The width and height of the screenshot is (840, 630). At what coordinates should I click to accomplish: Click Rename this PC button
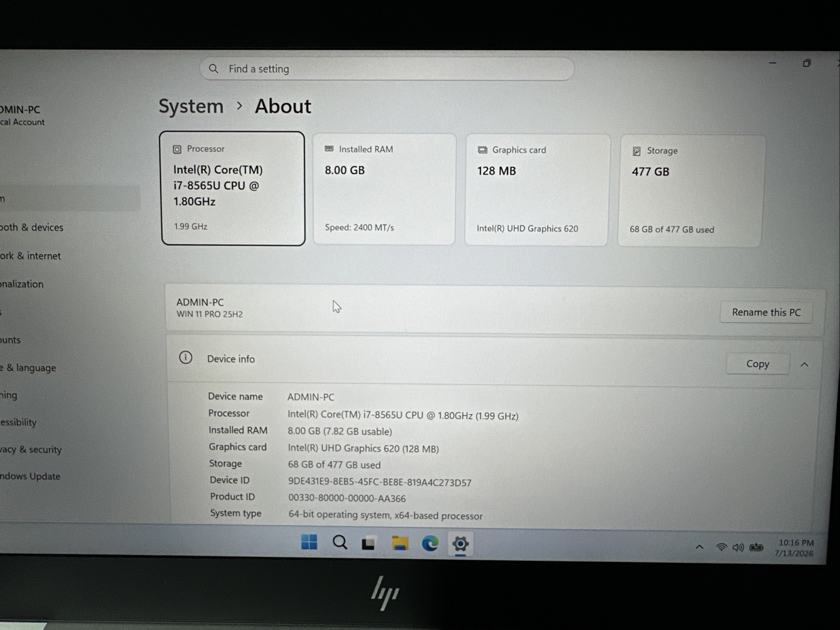[x=766, y=312]
